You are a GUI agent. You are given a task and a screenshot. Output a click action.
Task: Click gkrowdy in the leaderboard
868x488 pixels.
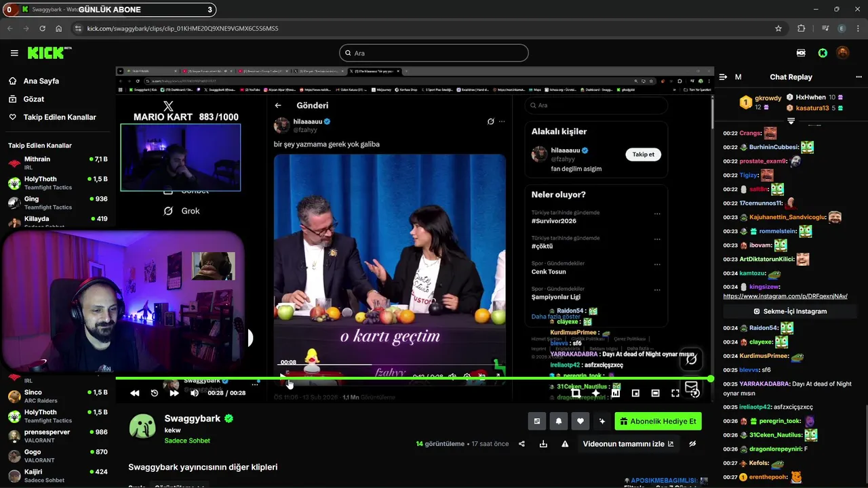(x=768, y=98)
